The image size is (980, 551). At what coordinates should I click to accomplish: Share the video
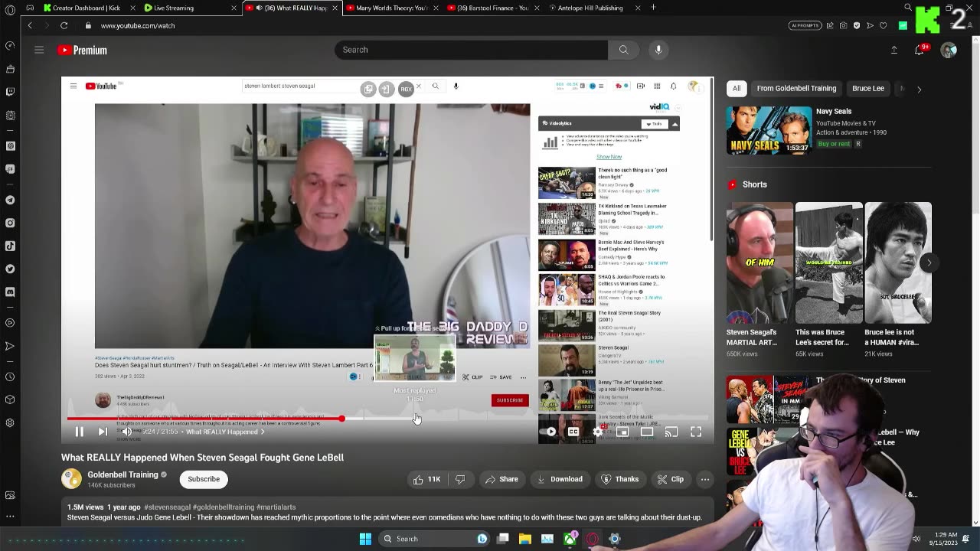click(x=501, y=479)
